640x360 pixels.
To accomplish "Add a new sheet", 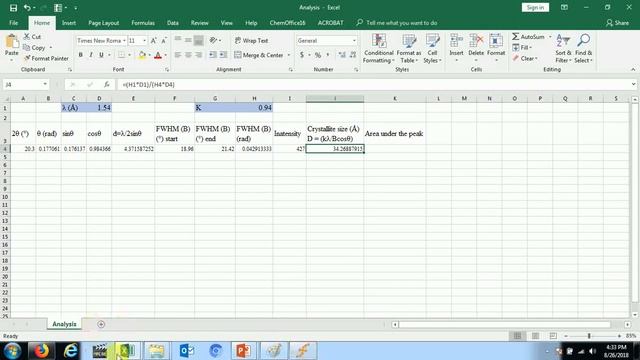I will tap(101, 324).
